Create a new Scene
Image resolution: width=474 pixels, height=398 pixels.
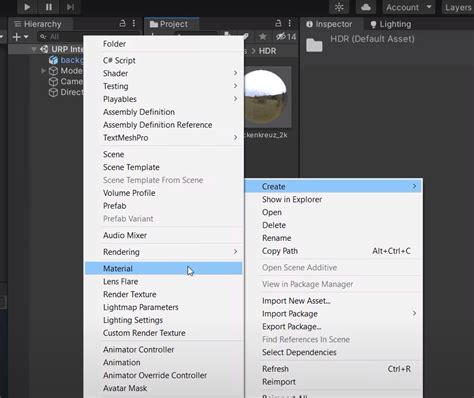[163, 154]
